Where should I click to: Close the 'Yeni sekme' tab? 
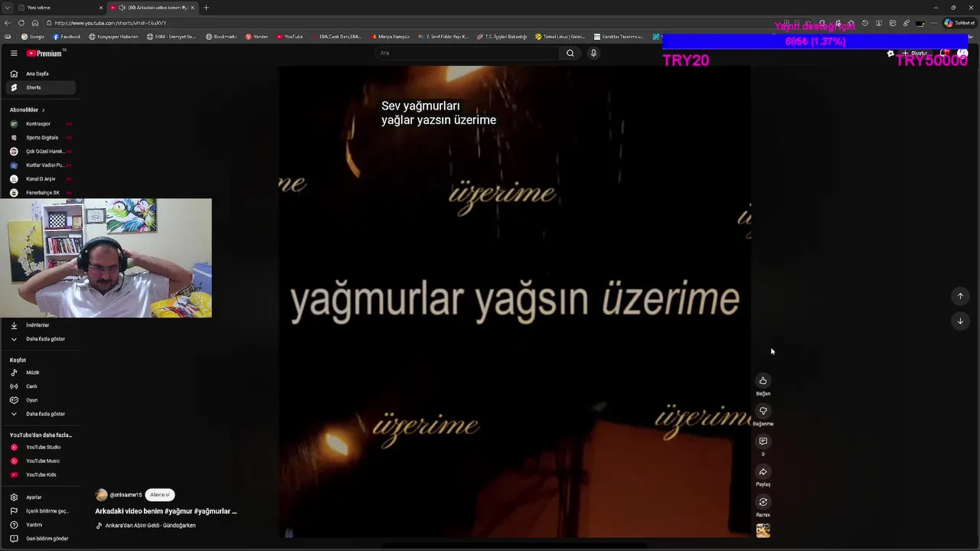tap(100, 8)
